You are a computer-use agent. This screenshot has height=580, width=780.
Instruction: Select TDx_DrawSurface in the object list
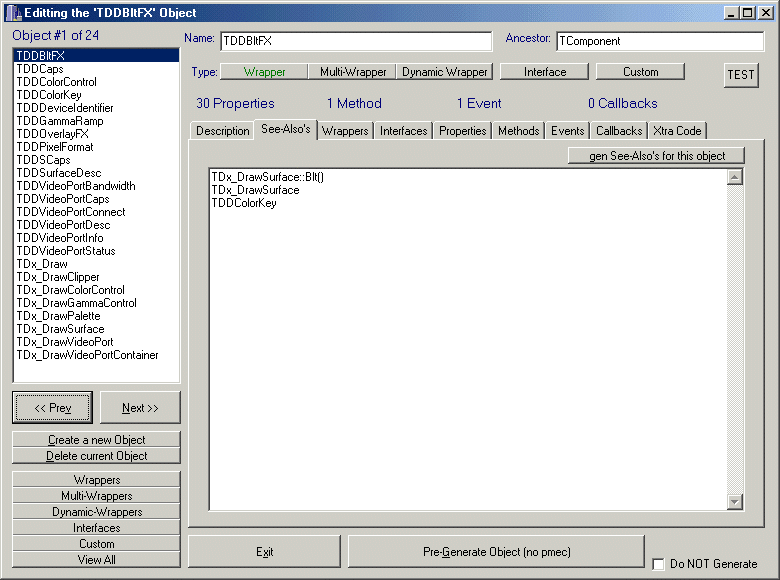coord(60,329)
